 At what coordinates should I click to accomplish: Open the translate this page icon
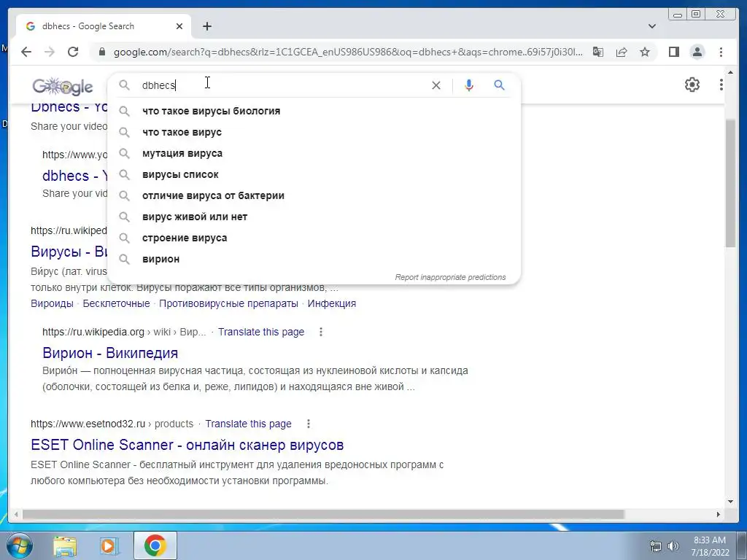pyautogui.click(x=598, y=52)
